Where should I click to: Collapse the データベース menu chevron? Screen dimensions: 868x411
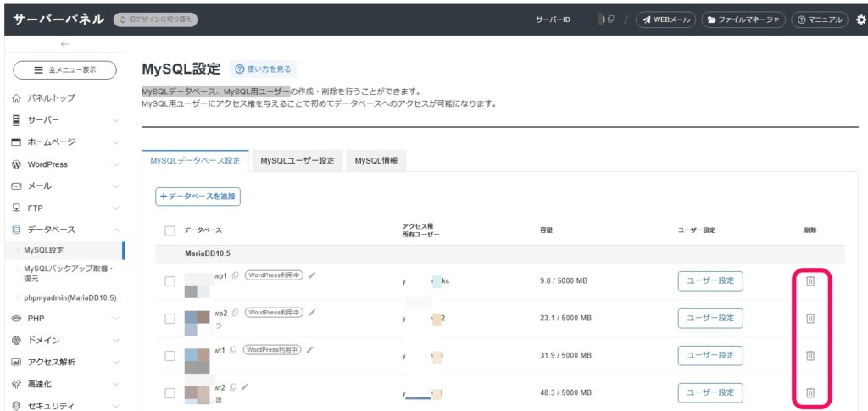115,230
